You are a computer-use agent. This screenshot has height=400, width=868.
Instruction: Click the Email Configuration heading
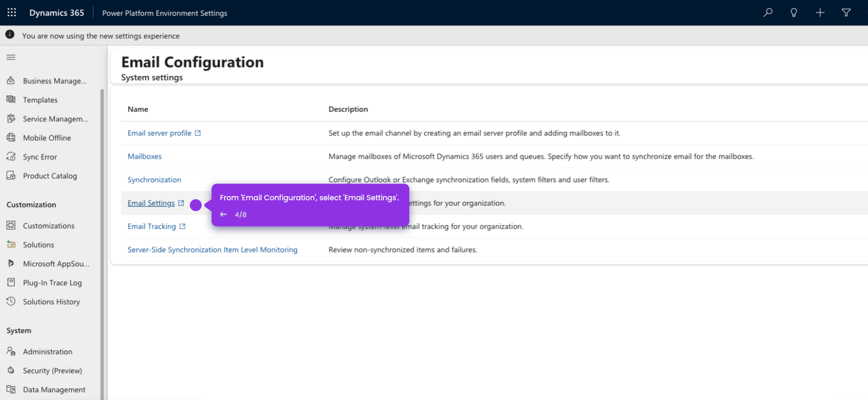pos(192,62)
